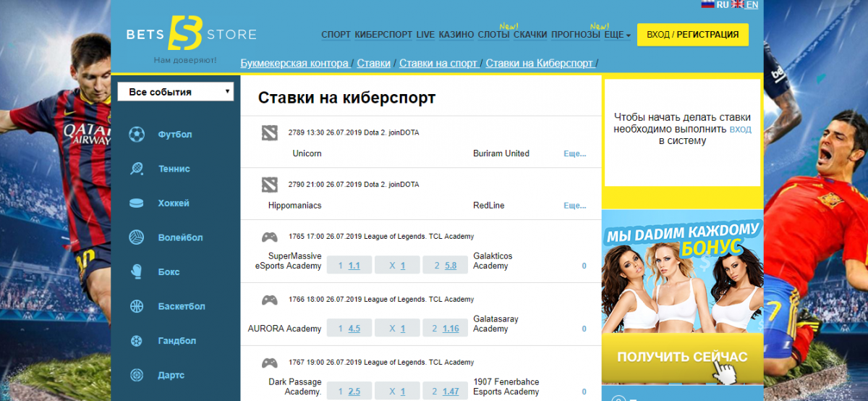Viewport: 868px width, 401px height.
Task: Select the hockey puck icon
Action: (136, 203)
